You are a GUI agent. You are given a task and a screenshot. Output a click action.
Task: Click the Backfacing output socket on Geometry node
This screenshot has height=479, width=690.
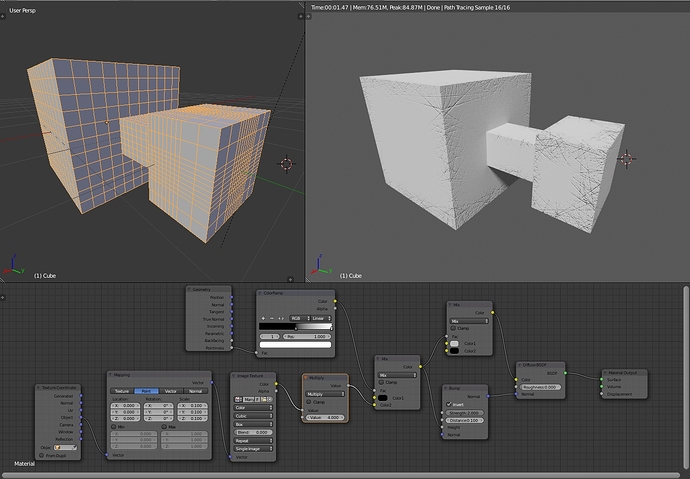tap(232, 340)
